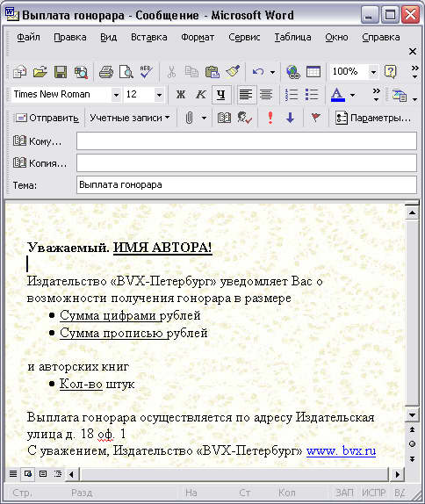Open a file with the Open folder icon

[40, 72]
